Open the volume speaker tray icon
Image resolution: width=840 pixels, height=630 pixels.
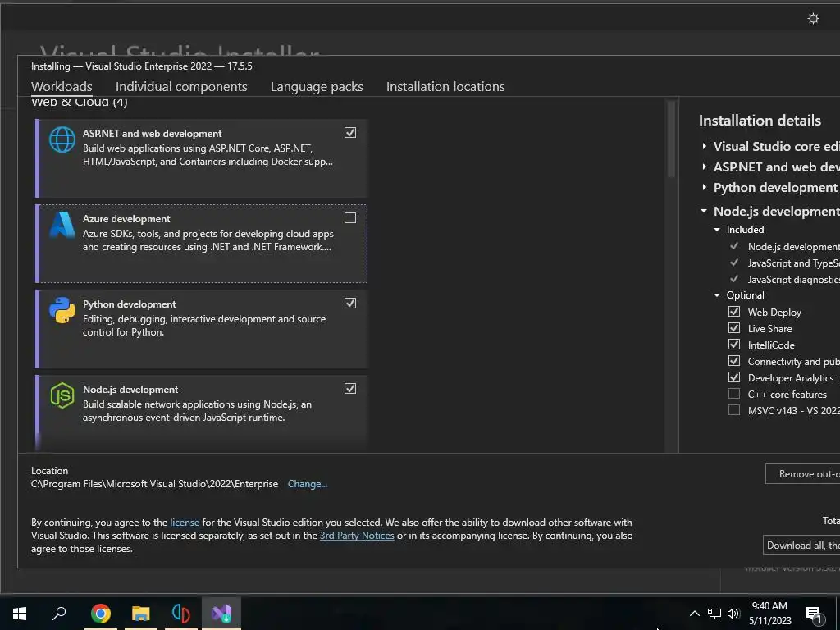(733, 614)
